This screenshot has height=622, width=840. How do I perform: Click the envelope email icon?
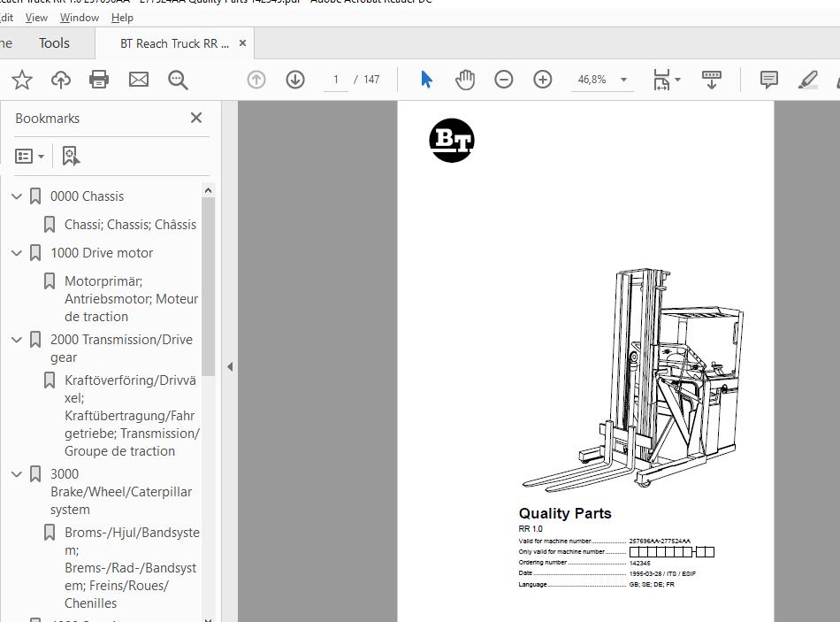(x=139, y=80)
